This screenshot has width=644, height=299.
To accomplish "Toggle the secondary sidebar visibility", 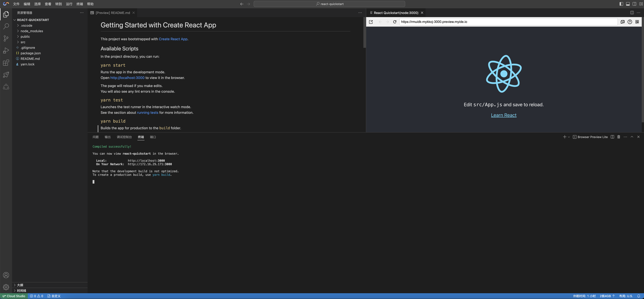I will (635, 4).
